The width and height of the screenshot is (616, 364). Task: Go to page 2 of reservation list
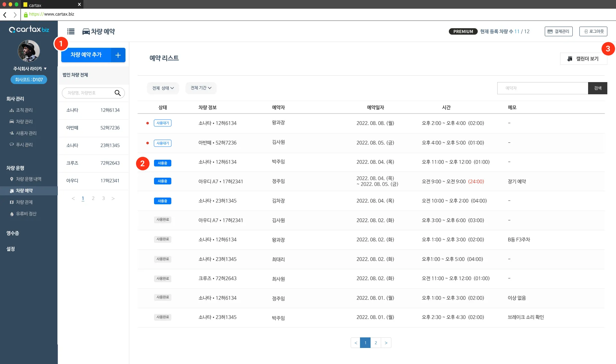(376, 343)
